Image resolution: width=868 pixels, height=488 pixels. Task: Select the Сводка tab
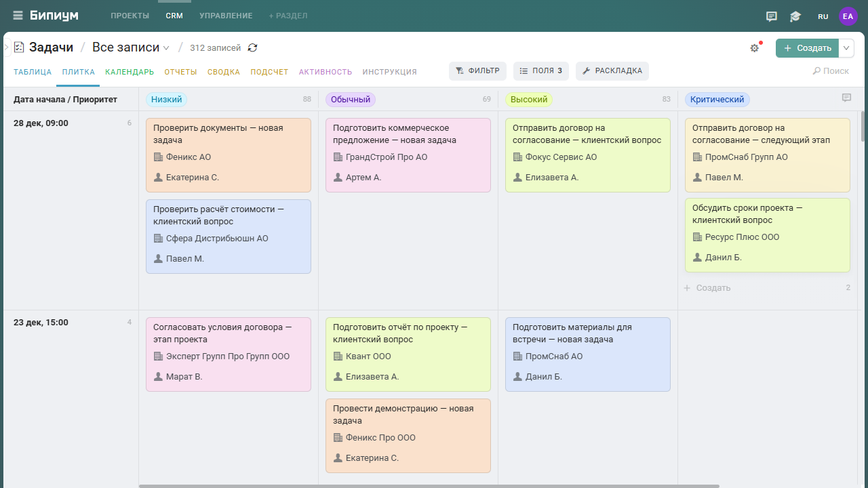224,72
